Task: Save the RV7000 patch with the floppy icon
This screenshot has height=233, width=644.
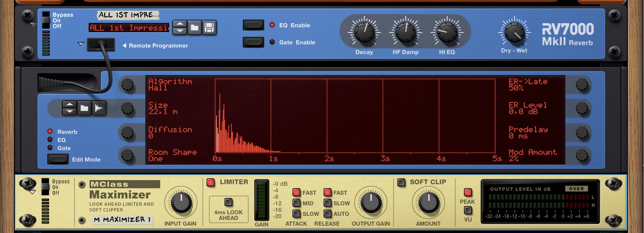Action: click(x=209, y=27)
